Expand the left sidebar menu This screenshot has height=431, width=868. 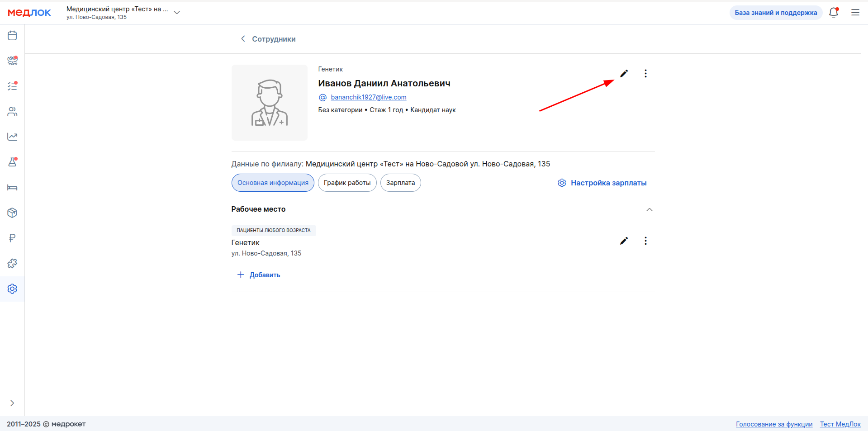[x=12, y=403]
